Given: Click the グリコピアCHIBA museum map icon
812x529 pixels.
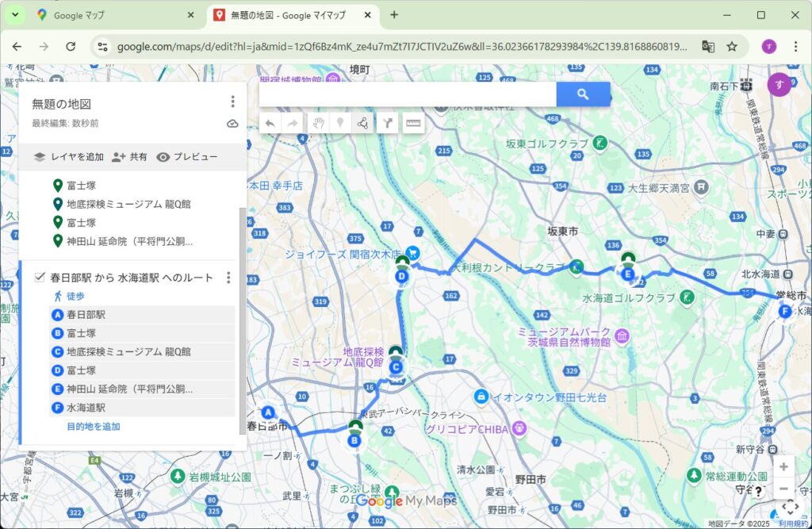Looking at the screenshot, I should (519, 428).
